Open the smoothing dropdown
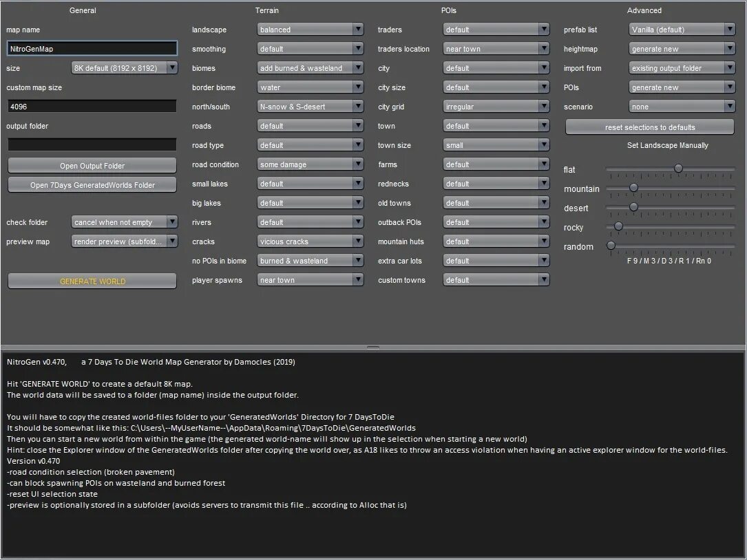The height and width of the screenshot is (560, 747). coord(310,49)
